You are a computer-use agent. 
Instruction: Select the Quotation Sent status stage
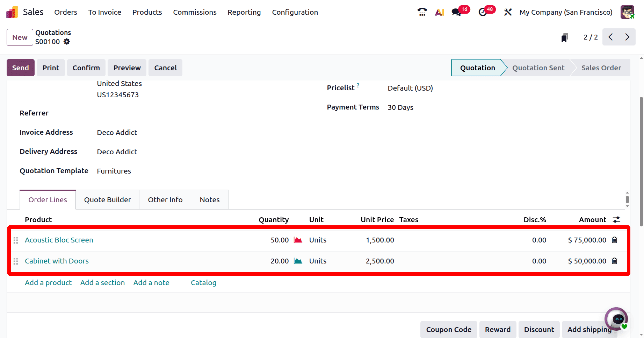coord(538,68)
